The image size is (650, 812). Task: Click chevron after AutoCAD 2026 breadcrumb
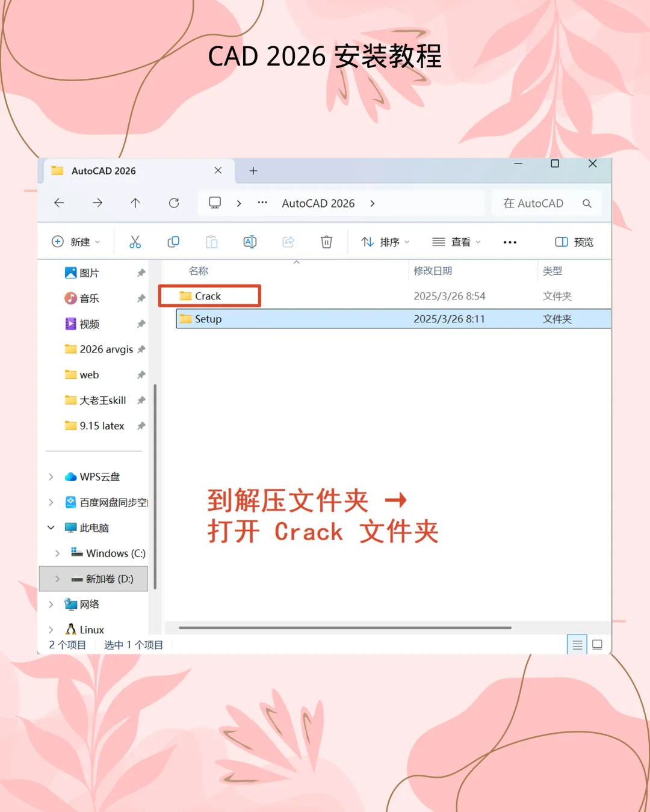pos(373,203)
